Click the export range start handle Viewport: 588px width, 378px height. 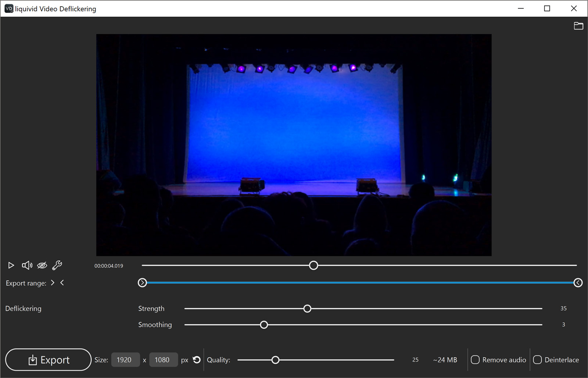coord(142,282)
